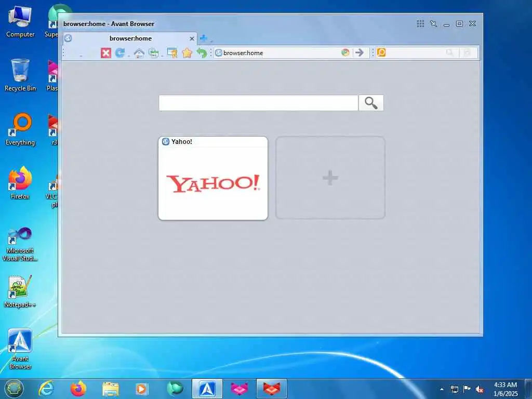Click the blue Refresh toolbar icon
The width and height of the screenshot is (532, 399).
[120, 53]
